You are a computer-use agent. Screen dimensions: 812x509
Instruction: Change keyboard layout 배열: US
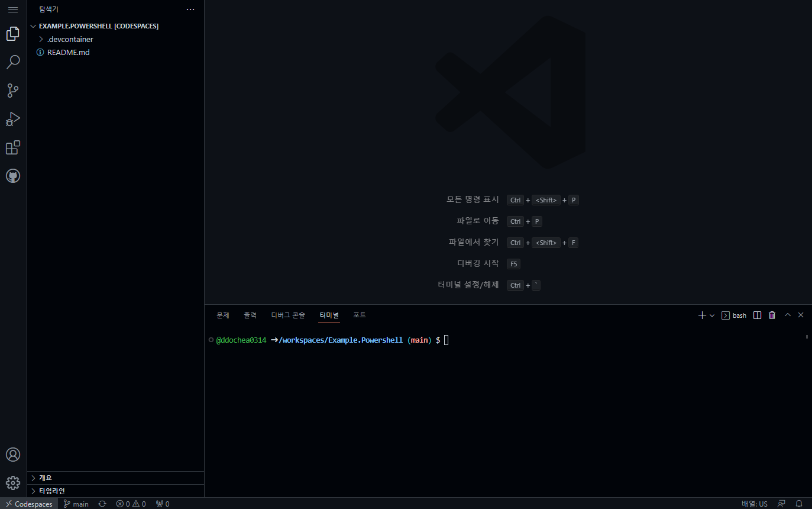point(755,504)
